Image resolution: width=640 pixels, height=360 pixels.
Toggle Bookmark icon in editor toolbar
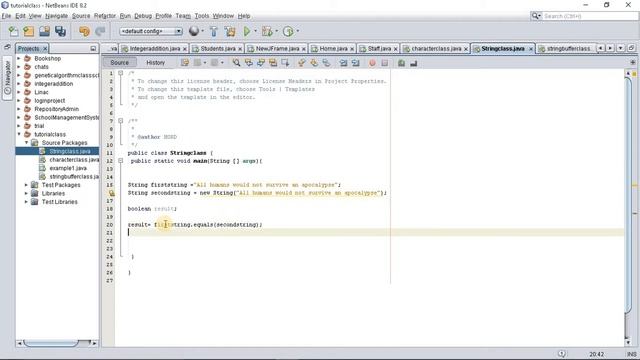click(x=326, y=63)
